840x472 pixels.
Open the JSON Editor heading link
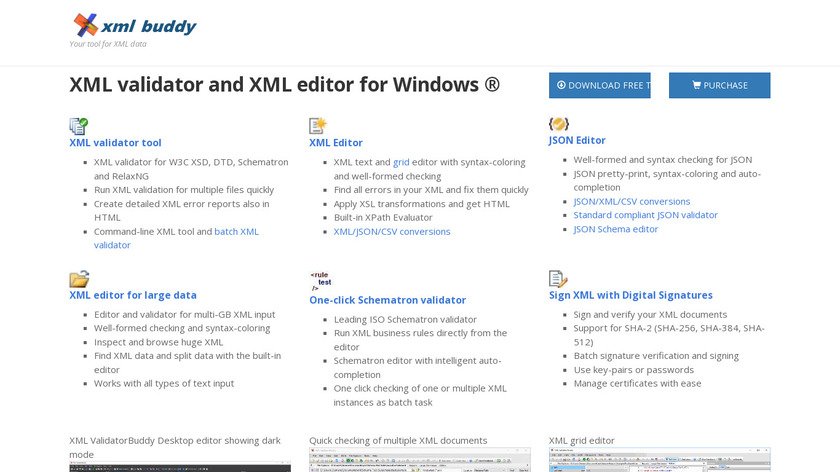577,140
